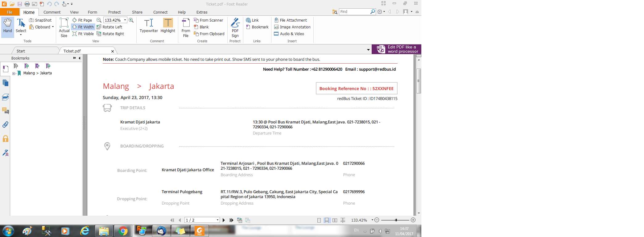
Task: Select the Hand tool
Action: point(8,27)
